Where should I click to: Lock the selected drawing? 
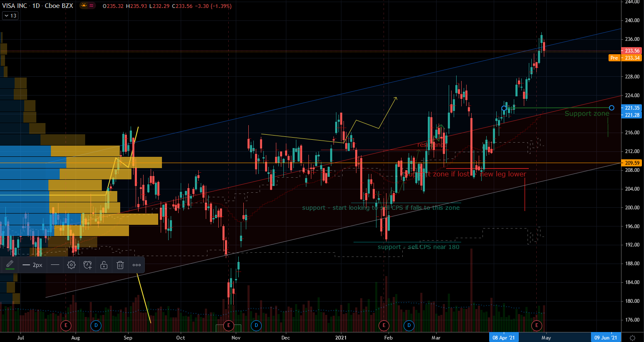click(x=104, y=265)
